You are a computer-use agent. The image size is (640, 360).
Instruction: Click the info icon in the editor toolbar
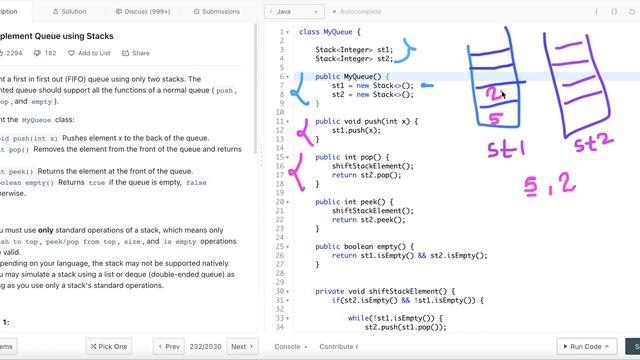click(596, 11)
